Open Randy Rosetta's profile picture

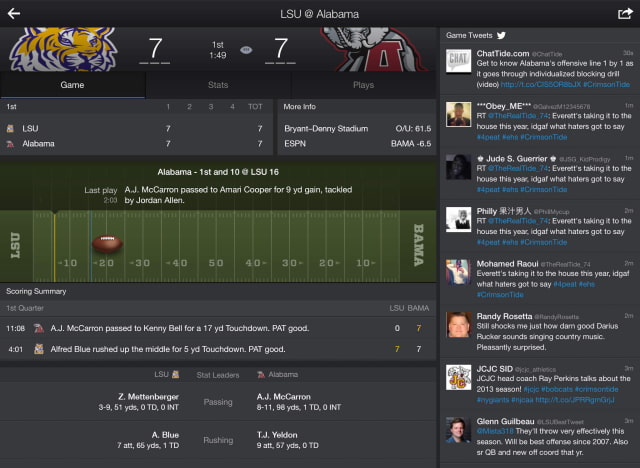pos(458,325)
